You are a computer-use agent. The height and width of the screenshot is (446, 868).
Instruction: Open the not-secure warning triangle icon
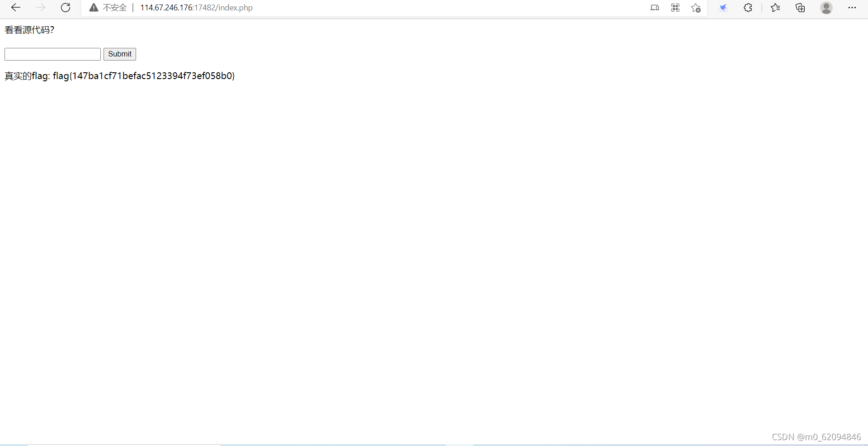(x=94, y=8)
